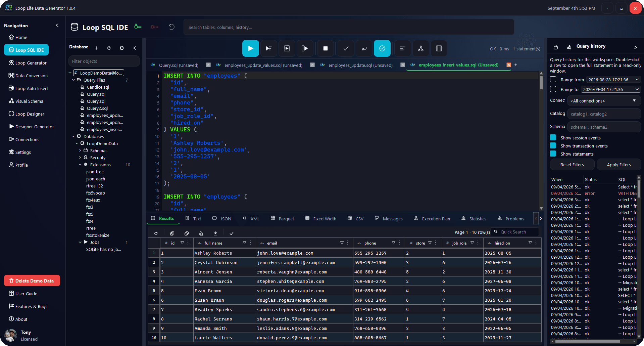Enable the Range from checkbox
Screen dimensions: 644x346
coord(553,79)
